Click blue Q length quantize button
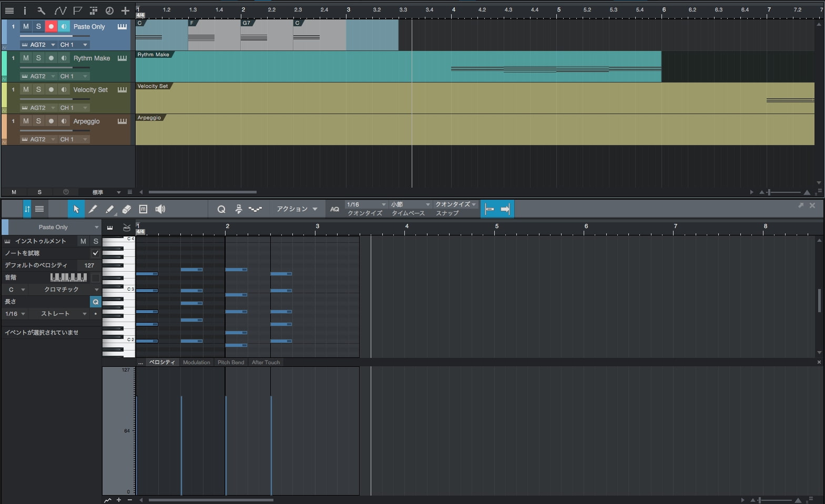 coord(95,302)
